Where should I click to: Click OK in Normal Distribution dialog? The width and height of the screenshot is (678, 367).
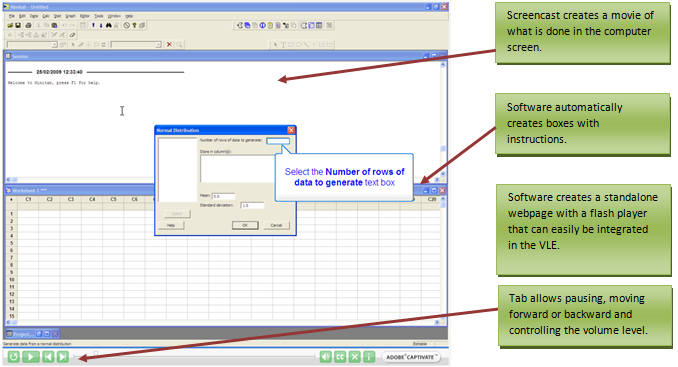pos(245,225)
